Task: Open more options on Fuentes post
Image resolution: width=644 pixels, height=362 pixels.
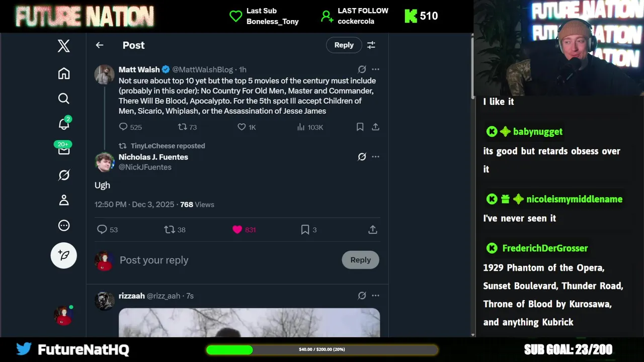Action: pyautogui.click(x=375, y=157)
